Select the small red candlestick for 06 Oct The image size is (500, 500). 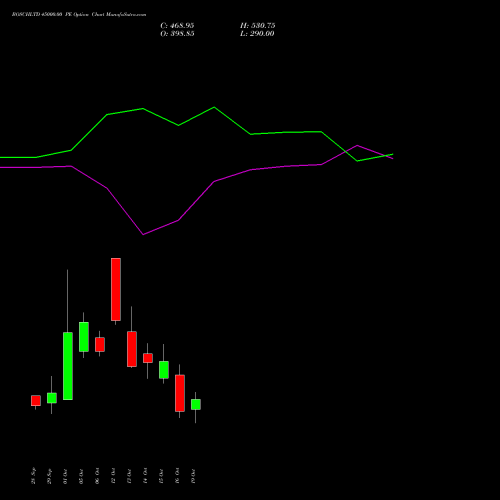click(100, 345)
